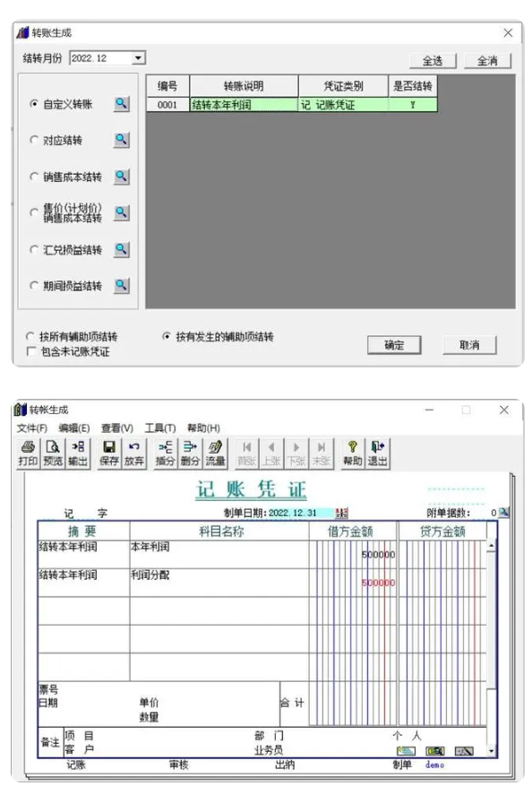Viewport: 532px width, 795px height.
Task: Open the 帮助(H) menu
Action: pyautogui.click(x=203, y=428)
